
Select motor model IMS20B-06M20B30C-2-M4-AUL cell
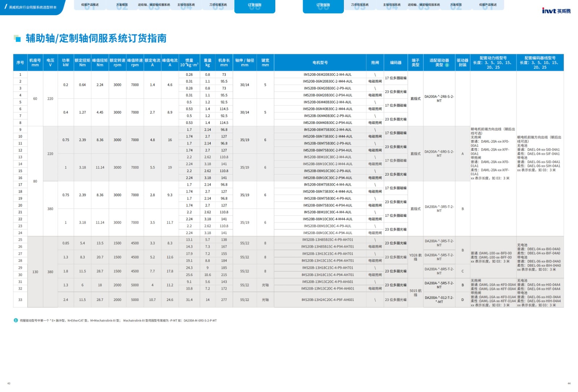pos(327,75)
